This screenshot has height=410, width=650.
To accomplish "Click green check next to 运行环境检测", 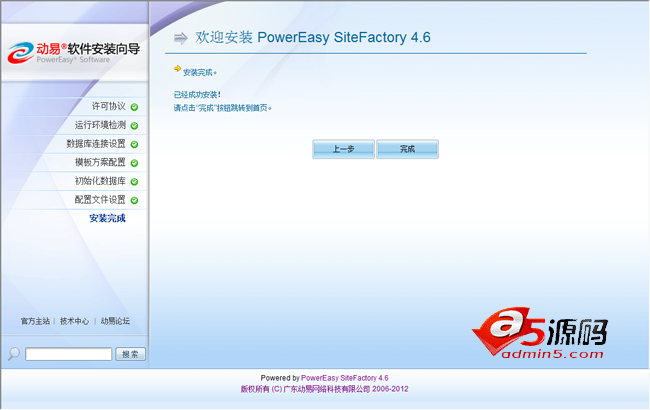I will coord(134,126).
